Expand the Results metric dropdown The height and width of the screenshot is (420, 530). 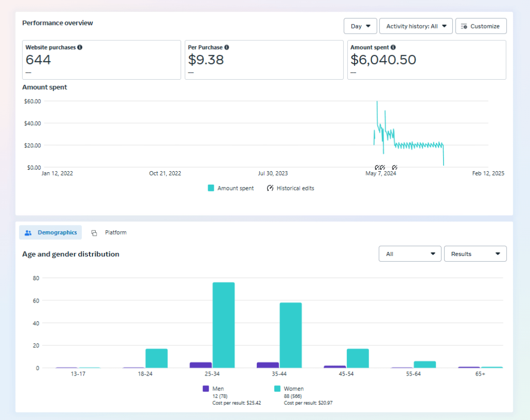475,254
